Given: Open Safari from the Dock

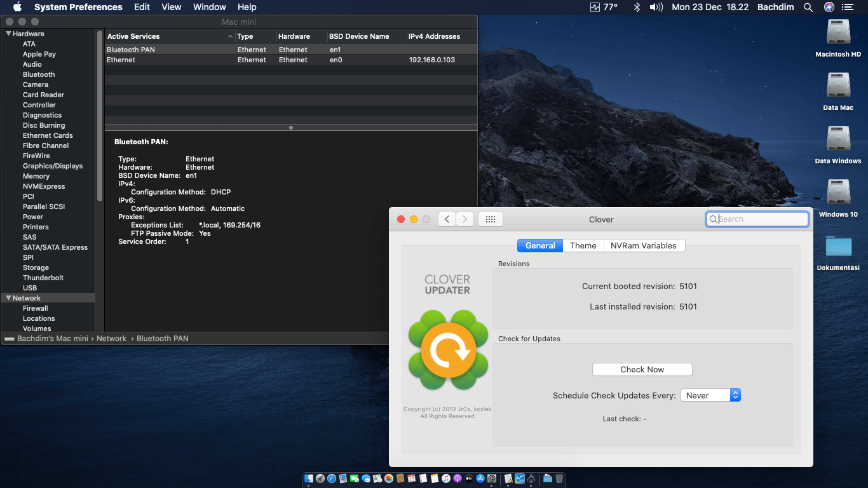Looking at the screenshot, I should click(x=332, y=478).
